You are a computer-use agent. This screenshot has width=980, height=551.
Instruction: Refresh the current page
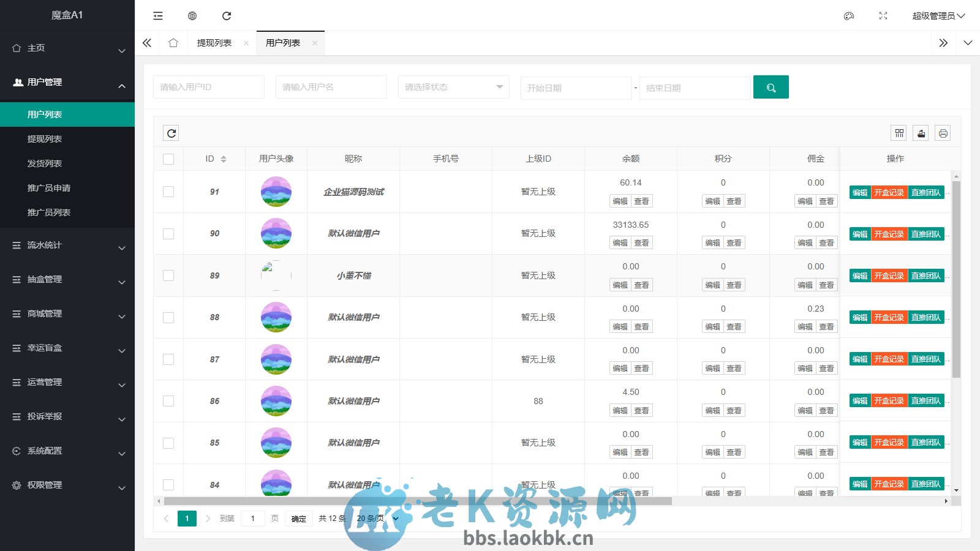coord(227,16)
